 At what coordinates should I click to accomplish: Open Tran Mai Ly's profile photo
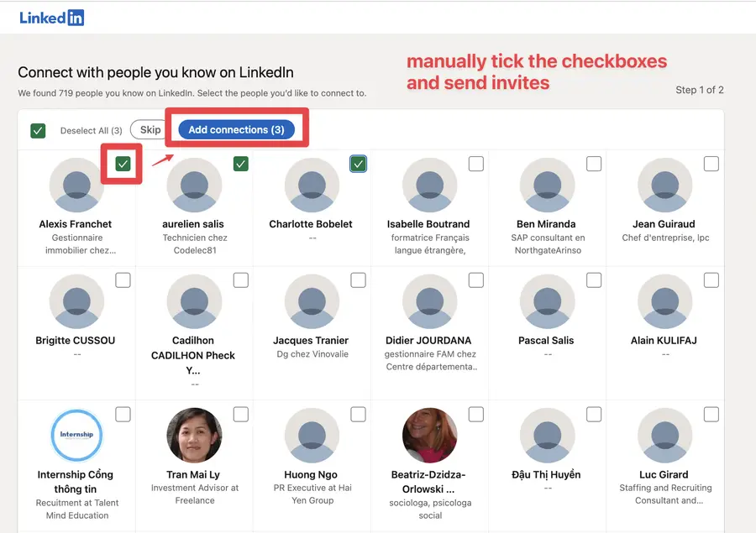pyautogui.click(x=194, y=436)
